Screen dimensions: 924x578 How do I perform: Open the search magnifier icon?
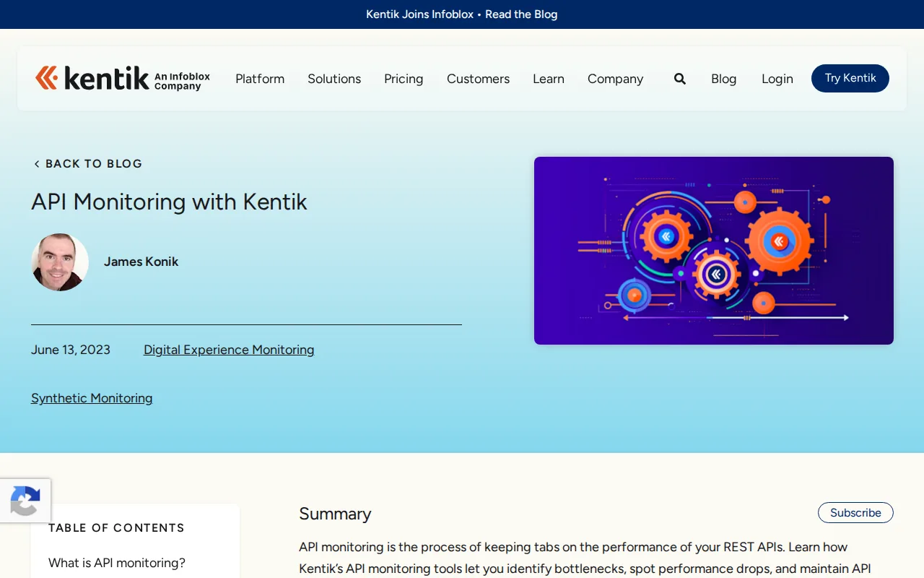click(680, 79)
